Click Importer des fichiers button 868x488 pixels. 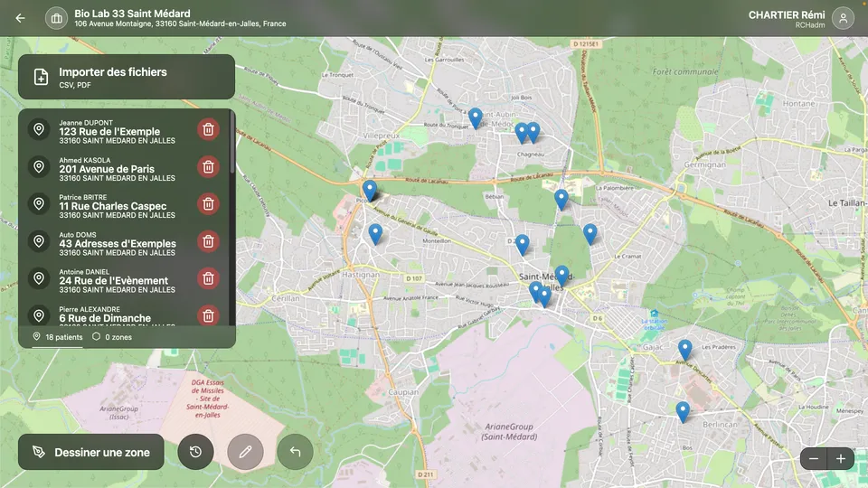(x=127, y=77)
